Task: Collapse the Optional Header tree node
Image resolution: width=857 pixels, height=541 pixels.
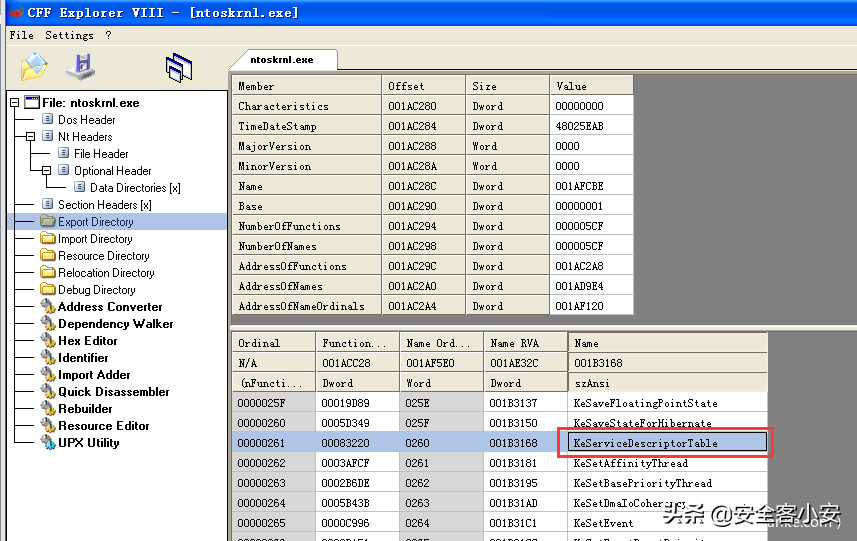Action: 46,170
